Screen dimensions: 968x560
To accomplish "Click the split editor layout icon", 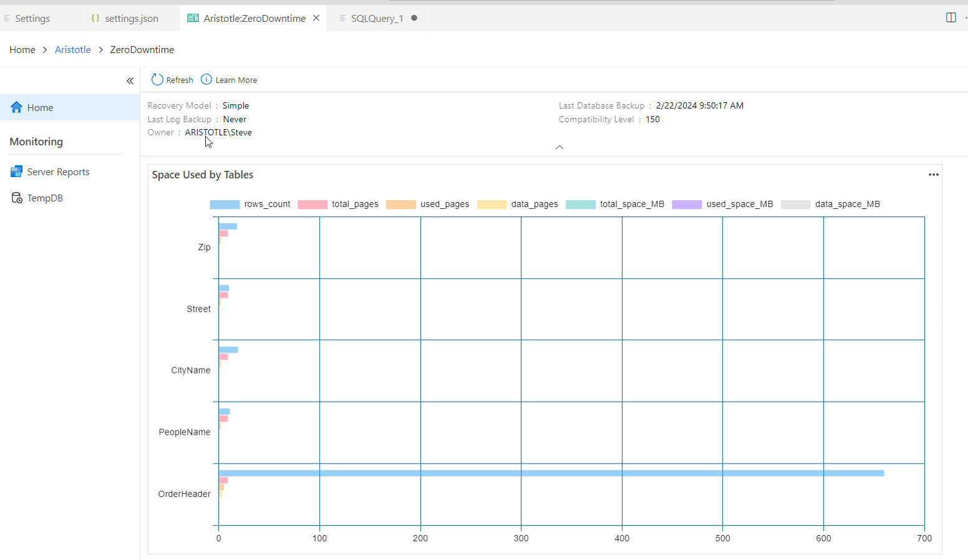I will click(x=951, y=17).
